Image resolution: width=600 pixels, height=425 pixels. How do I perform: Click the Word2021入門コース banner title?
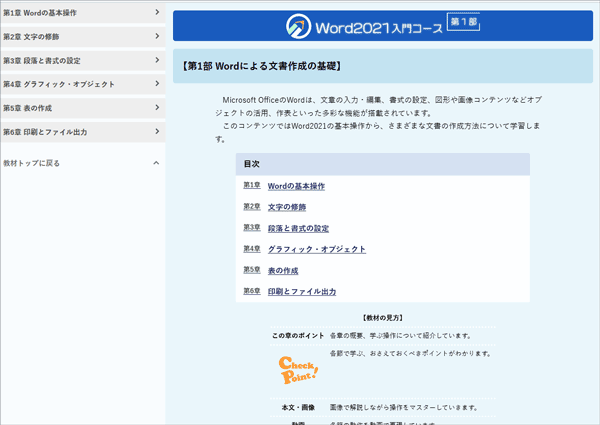tap(379, 28)
